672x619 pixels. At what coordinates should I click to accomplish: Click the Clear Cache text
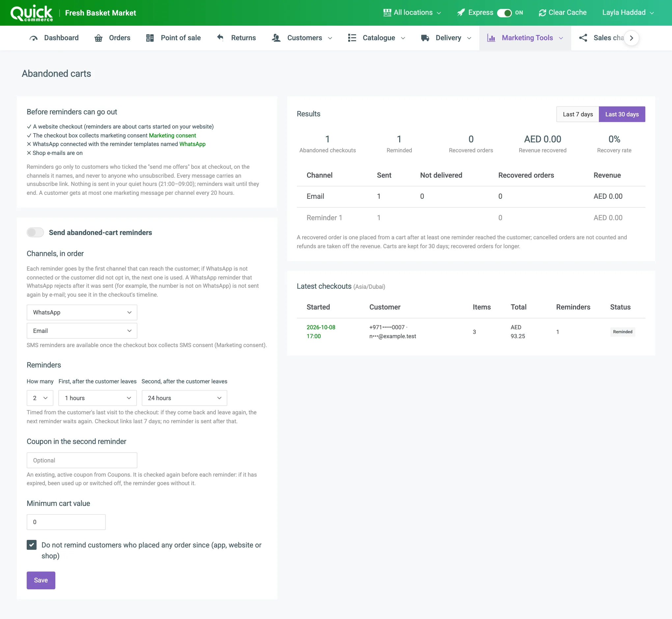[x=568, y=13]
